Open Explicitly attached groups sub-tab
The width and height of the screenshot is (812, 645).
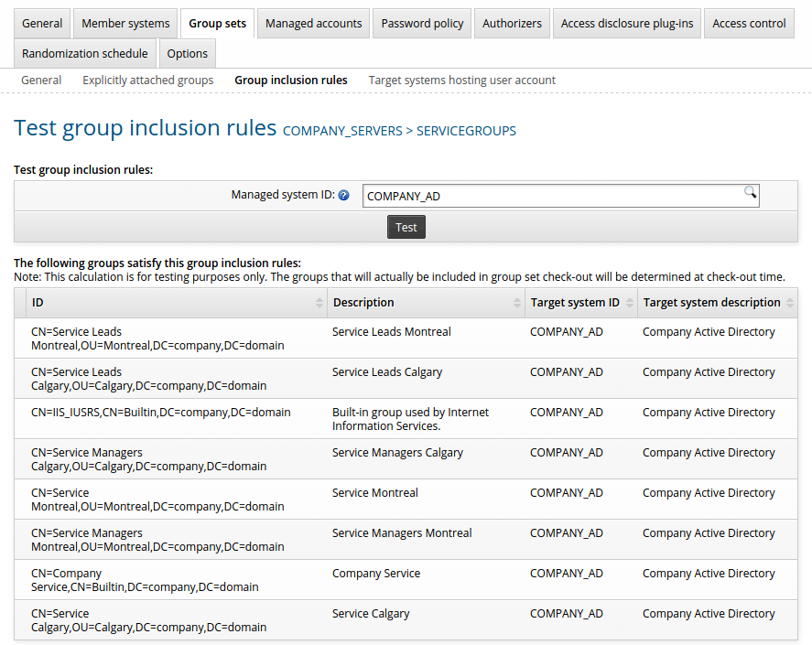click(x=148, y=81)
